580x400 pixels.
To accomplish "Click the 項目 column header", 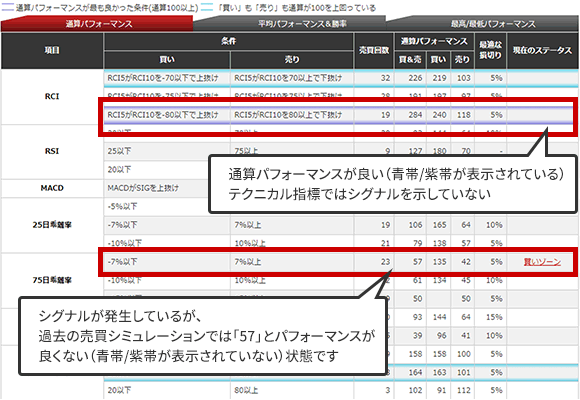I will tap(52, 50).
